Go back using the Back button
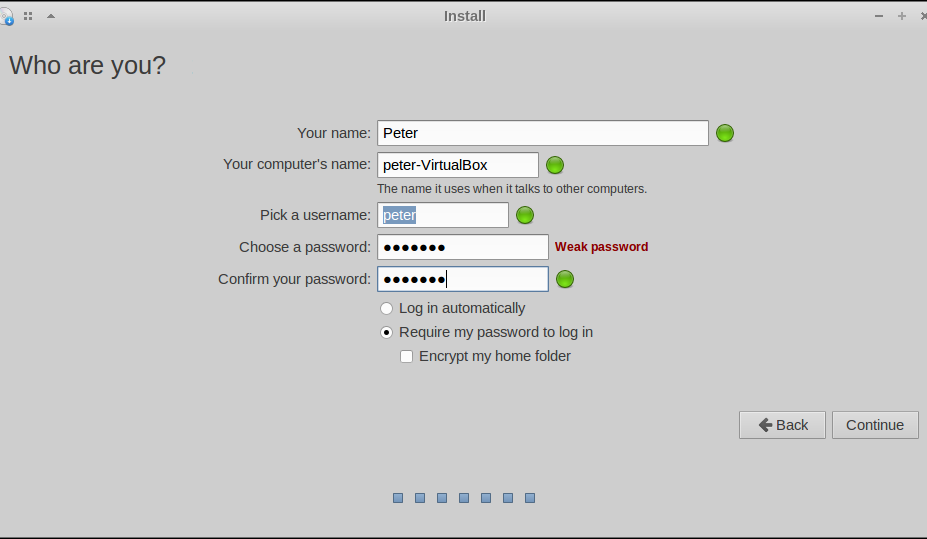The width and height of the screenshot is (927, 539). [x=782, y=425]
